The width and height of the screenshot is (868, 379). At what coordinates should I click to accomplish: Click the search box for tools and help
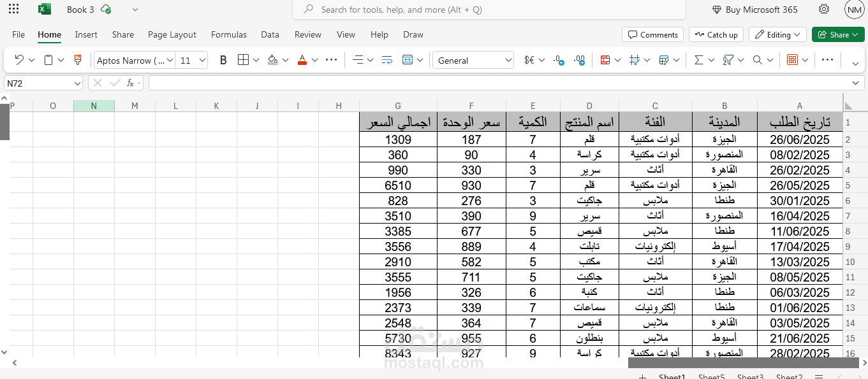(x=489, y=10)
